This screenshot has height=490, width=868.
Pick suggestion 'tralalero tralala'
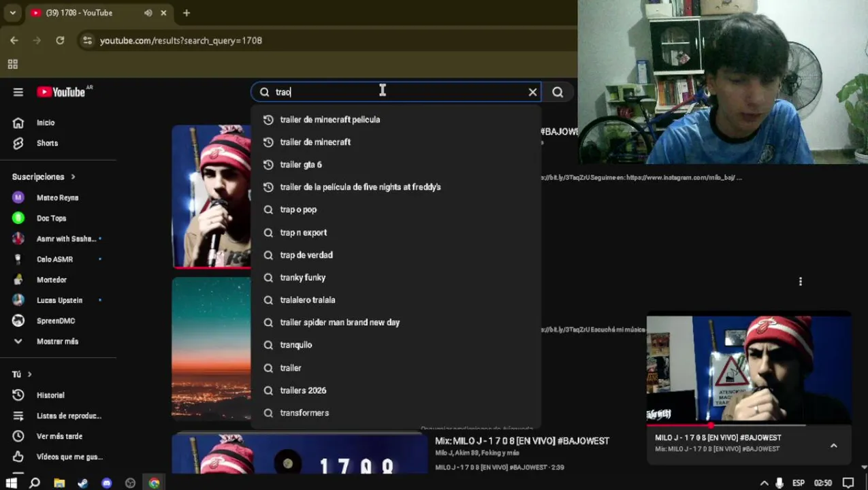click(396, 300)
